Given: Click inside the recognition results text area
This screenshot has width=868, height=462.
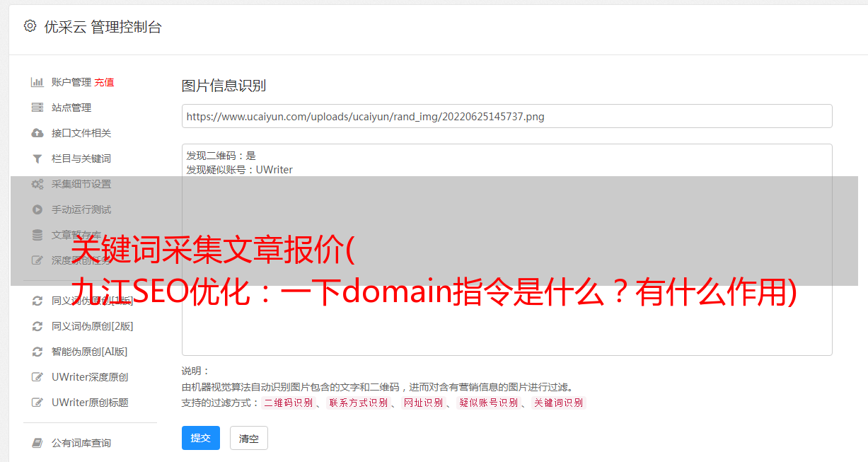Looking at the screenshot, I should (507, 250).
